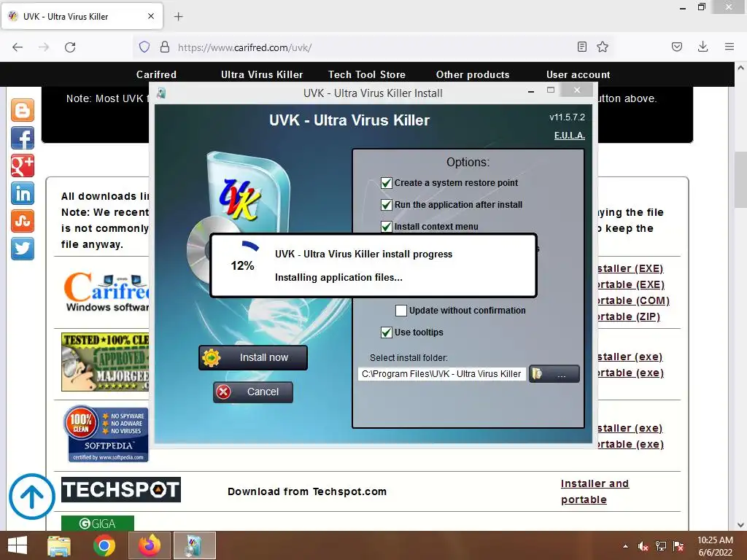Image resolution: width=747 pixels, height=560 pixels.
Task: Click the TECHSPOT logo image
Action: coord(121,489)
